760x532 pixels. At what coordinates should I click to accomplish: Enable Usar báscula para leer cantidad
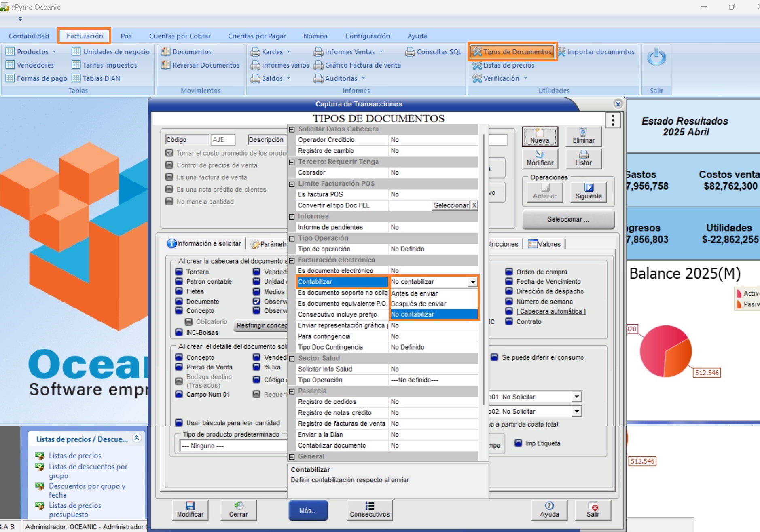coord(179,423)
